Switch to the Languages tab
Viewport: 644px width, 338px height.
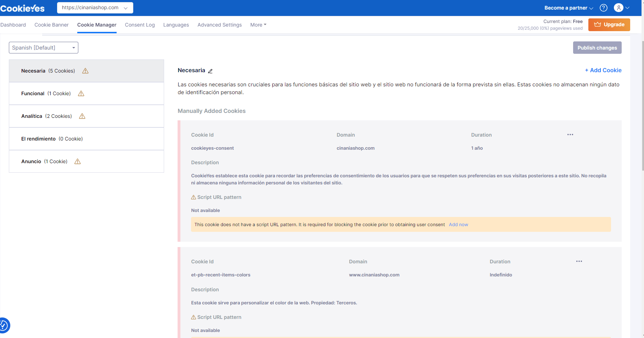pos(176,25)
